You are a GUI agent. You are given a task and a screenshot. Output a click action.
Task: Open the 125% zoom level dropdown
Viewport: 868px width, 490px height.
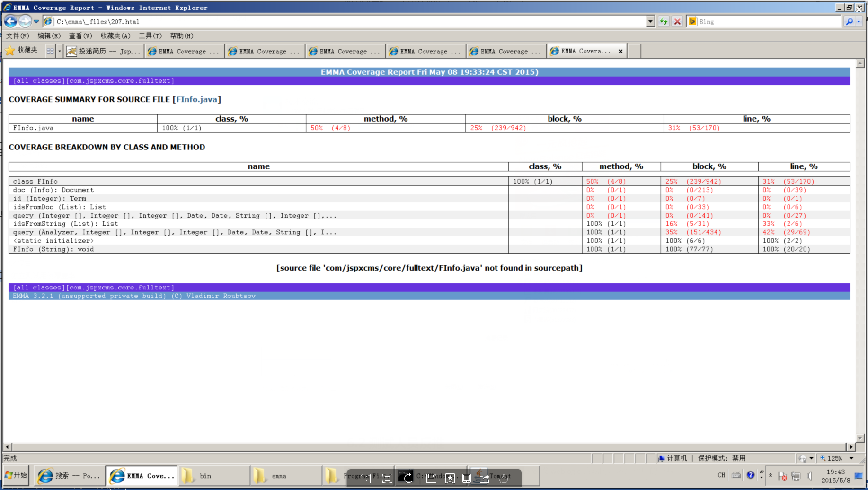(851, 458)
